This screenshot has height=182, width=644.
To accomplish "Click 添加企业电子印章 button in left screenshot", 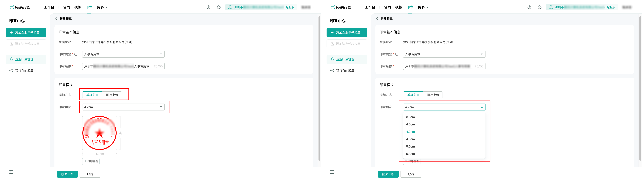I will [x=26, y=32].
